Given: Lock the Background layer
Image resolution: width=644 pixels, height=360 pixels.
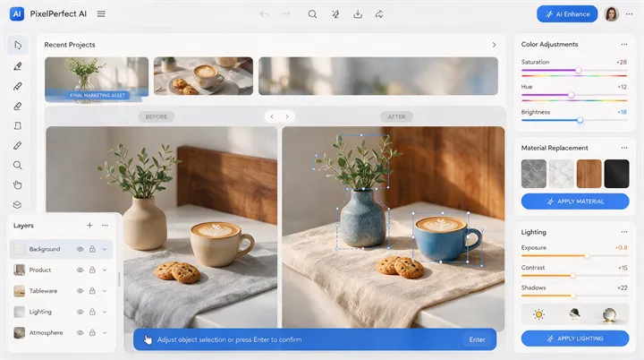Looking at the screenshot, I should [x=92, y=249].
